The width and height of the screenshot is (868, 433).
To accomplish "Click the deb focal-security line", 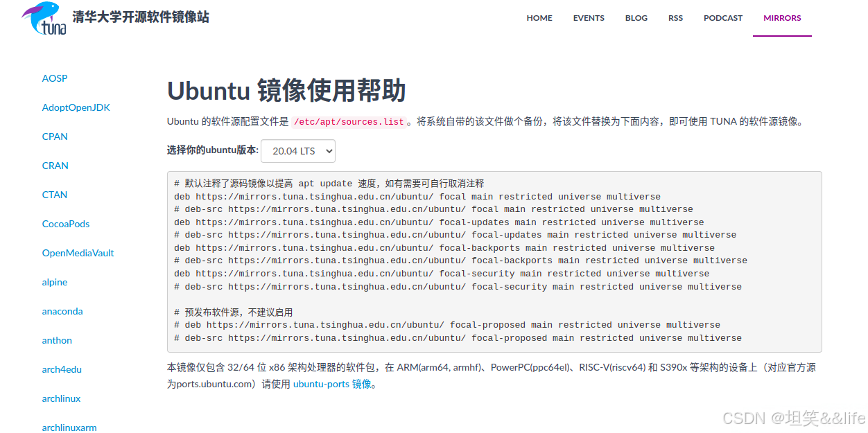I will (x=442, y=274).
